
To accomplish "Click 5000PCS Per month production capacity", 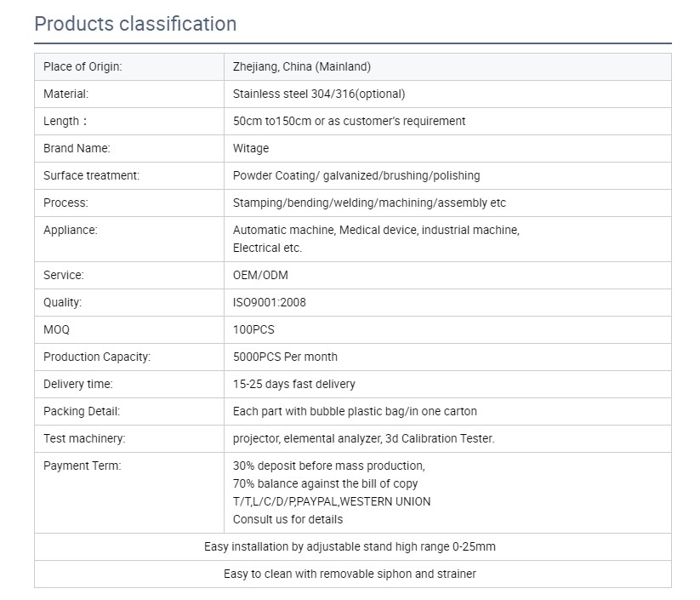I will pyautogui.click(x=285, y=357).
